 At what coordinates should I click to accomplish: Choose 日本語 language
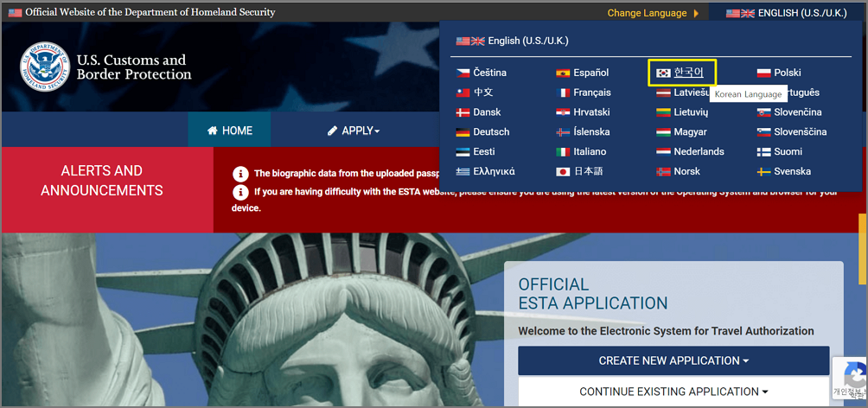pos(589,172)
